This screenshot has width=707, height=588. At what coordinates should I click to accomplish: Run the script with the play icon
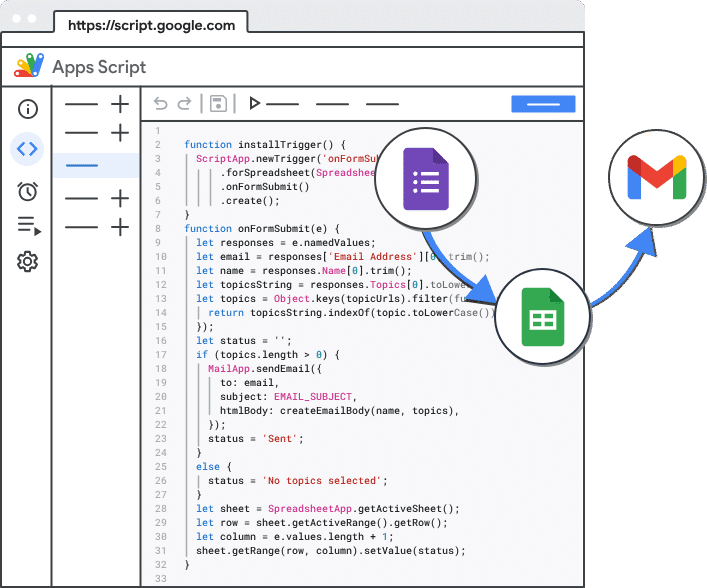[255, 103]
